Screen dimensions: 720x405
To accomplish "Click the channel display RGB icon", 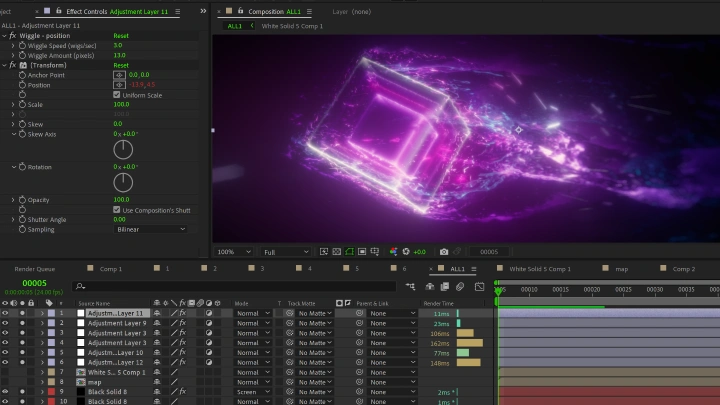I will coord(393,252).
